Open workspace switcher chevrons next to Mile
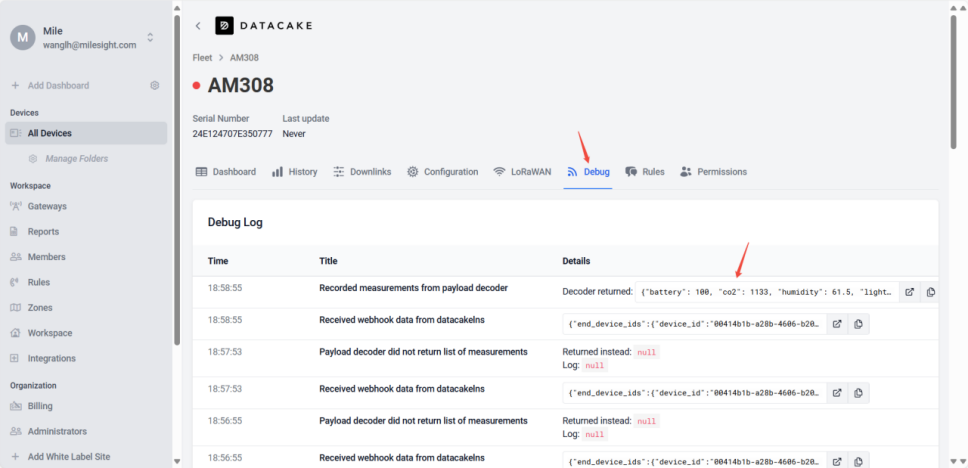The image size is (968, 468). tap(150, 37)
